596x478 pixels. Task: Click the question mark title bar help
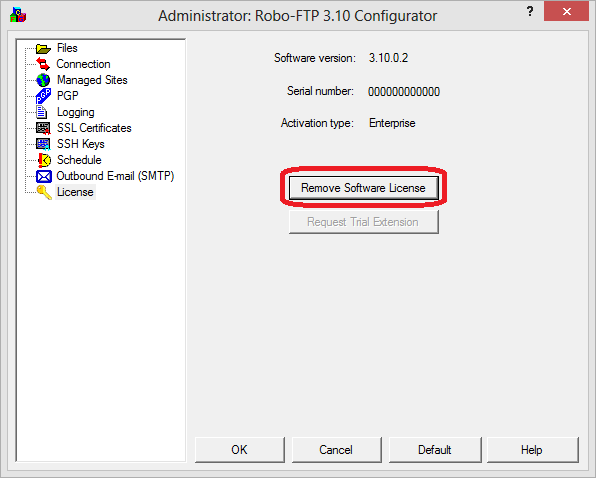coord(530,11)
